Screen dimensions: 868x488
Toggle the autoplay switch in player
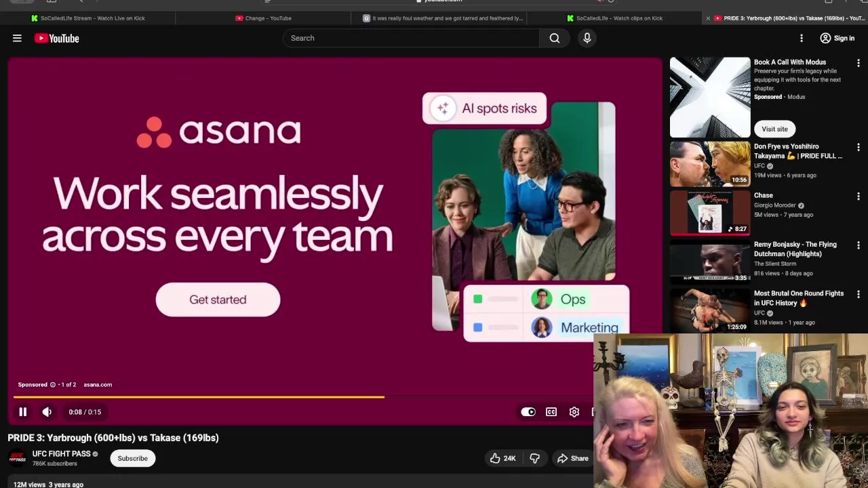pos(528,412)
